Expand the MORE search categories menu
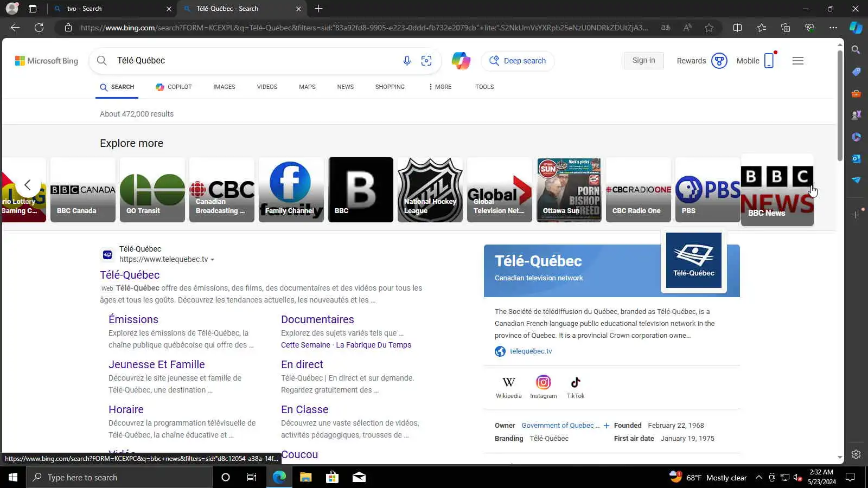This screenshot has width=868, height=488. pos(440,87)
